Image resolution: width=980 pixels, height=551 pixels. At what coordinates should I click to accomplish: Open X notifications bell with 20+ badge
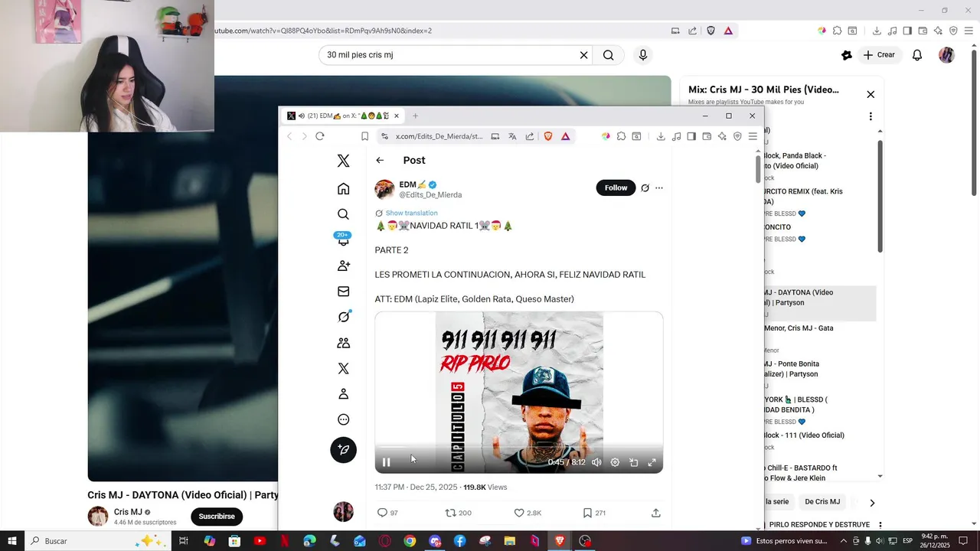pos(343,240)
